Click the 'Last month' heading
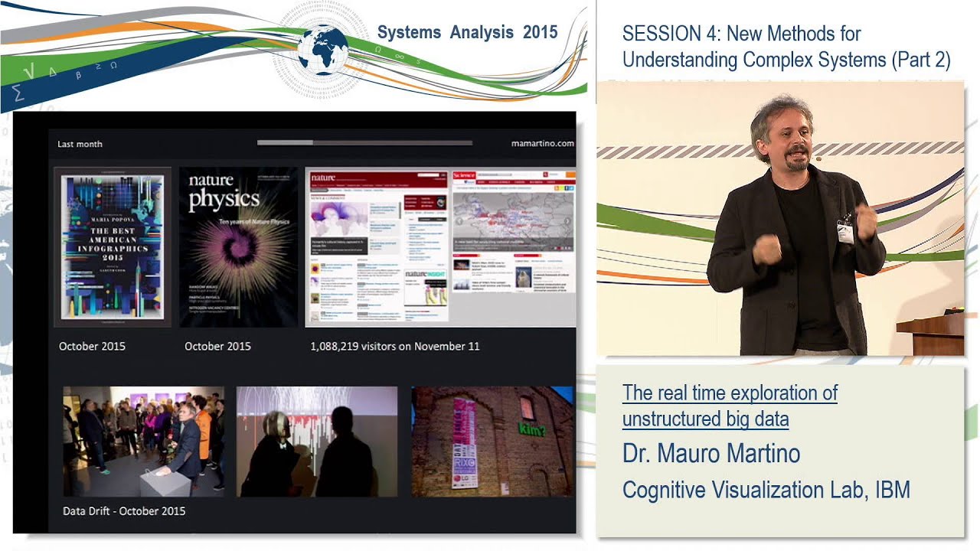Image resolution: width=980 pixels, height=551 pixels. tap(80, 144)
